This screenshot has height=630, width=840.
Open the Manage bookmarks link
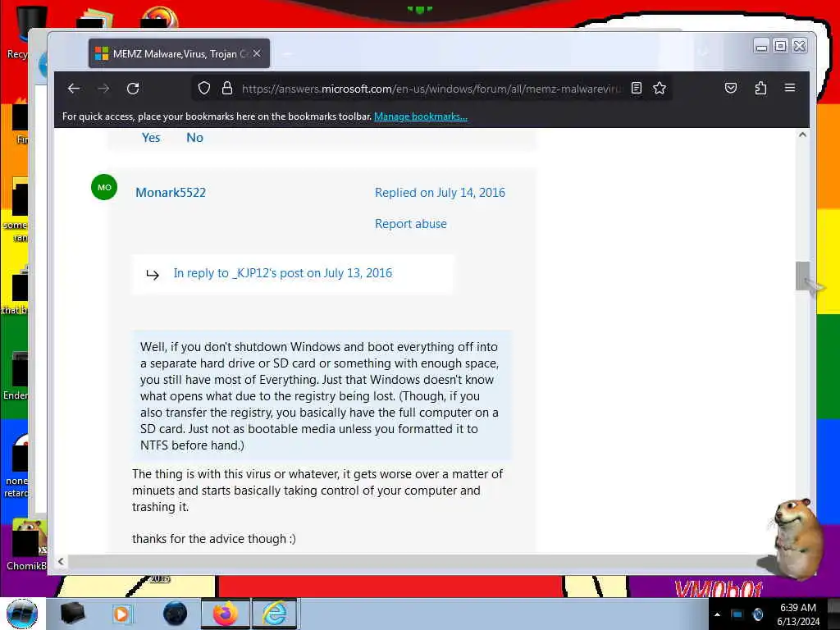(x=421, y=116)
